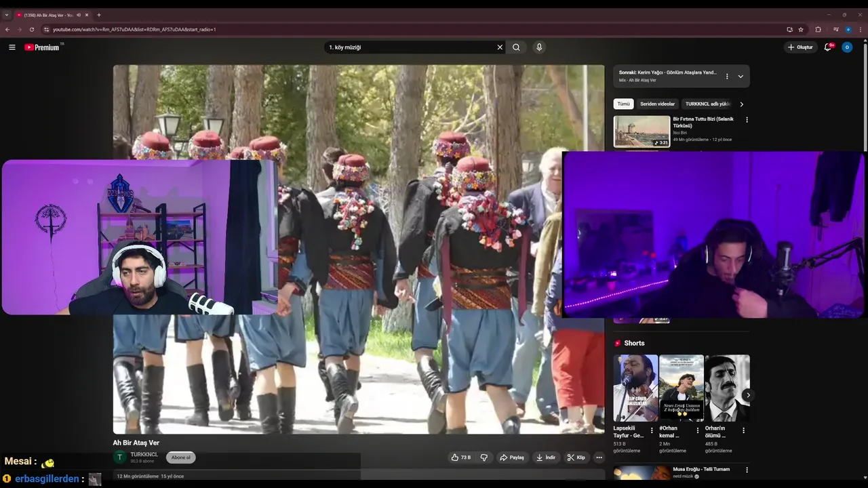
Task: View site information icon in address bar
Action: coord(46,29)
